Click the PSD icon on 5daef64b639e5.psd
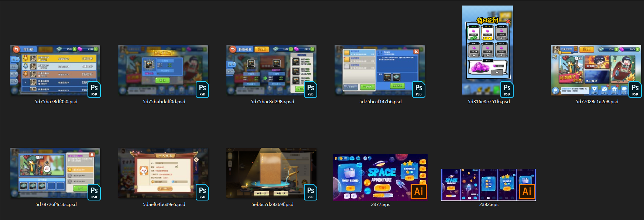The image size is (644, 220). coord(202,192)
